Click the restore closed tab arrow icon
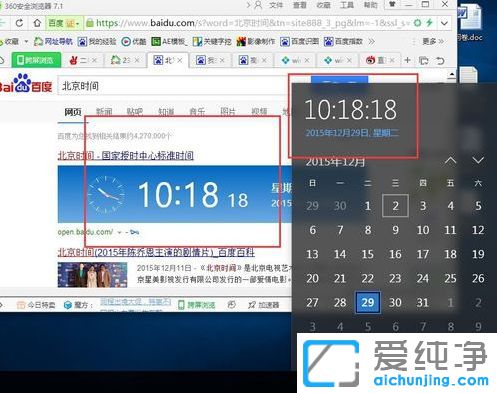Image resolution: width=497 pixels, height=393 pixels. pos(440,60)
